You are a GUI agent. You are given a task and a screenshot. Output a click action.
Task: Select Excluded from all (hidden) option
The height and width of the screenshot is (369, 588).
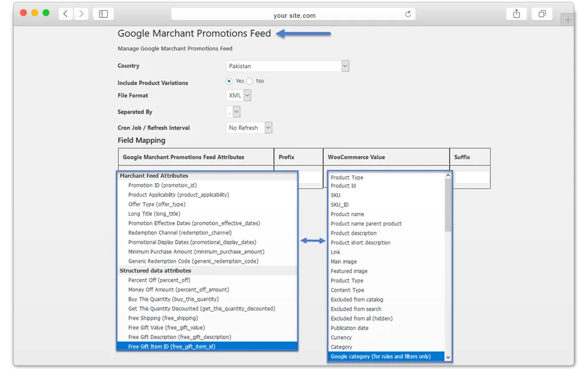386,318
